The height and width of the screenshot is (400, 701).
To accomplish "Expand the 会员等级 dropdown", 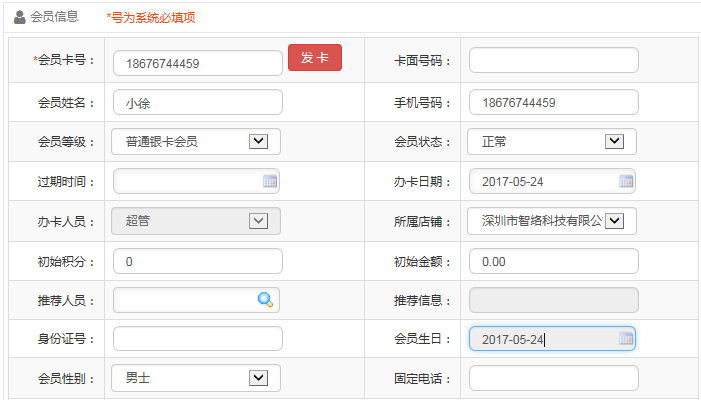I will [258, 141].
